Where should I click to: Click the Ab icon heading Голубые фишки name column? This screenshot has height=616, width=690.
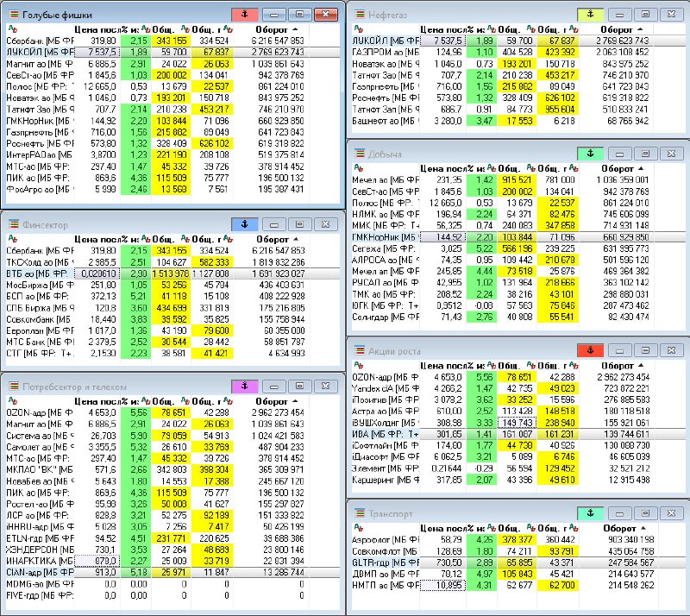(13, 29)
